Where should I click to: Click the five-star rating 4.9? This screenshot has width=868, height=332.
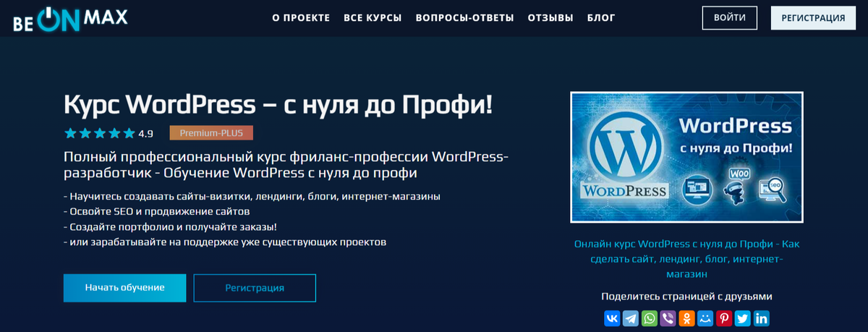click(x=109, y=133)
